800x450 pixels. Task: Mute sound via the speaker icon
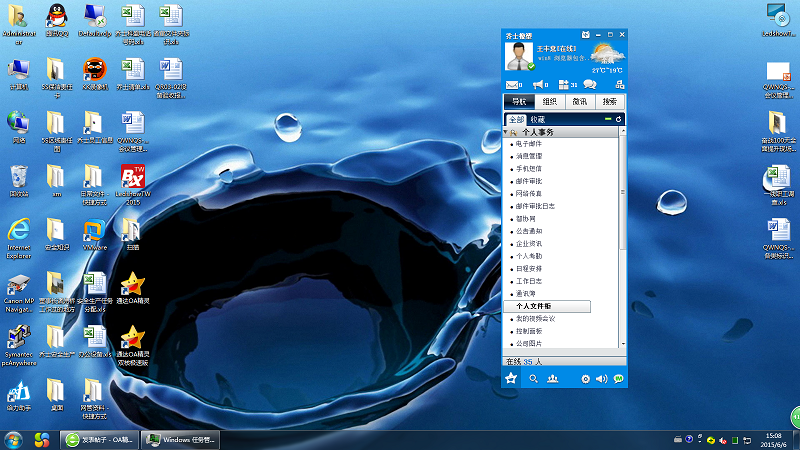(x=602, y=379)
